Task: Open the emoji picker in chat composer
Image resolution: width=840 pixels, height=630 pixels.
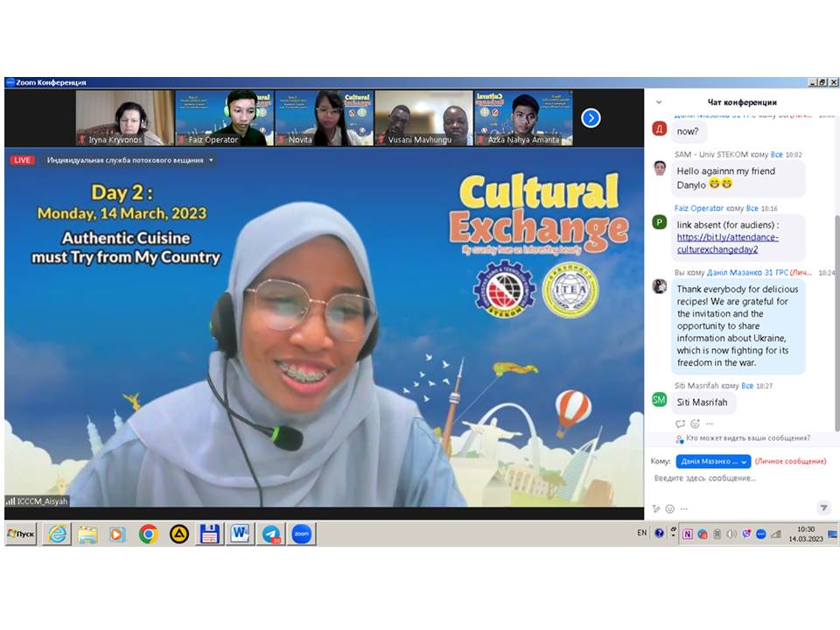Action: click(669, 509)
